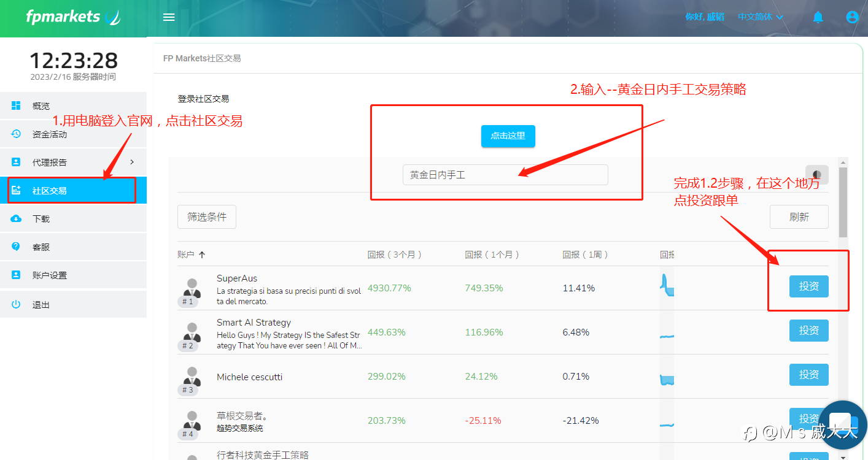
Task: Click Smart AI Strategy avatar
Action: 192,332
